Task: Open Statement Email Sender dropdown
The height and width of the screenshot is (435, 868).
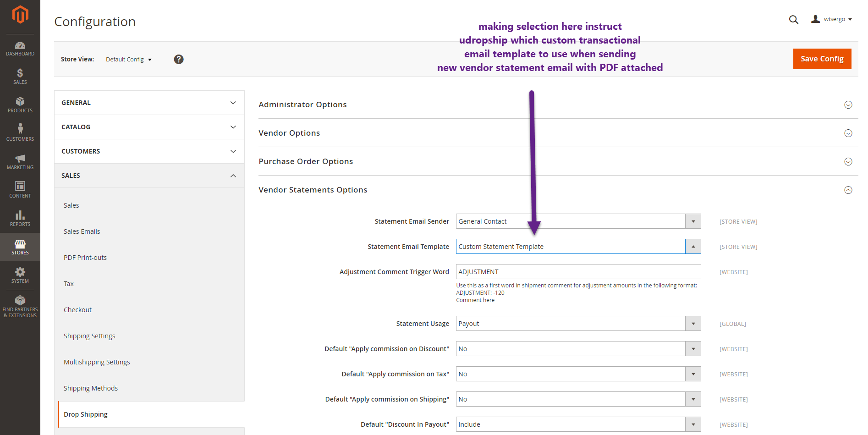Action: coord(578,221)
